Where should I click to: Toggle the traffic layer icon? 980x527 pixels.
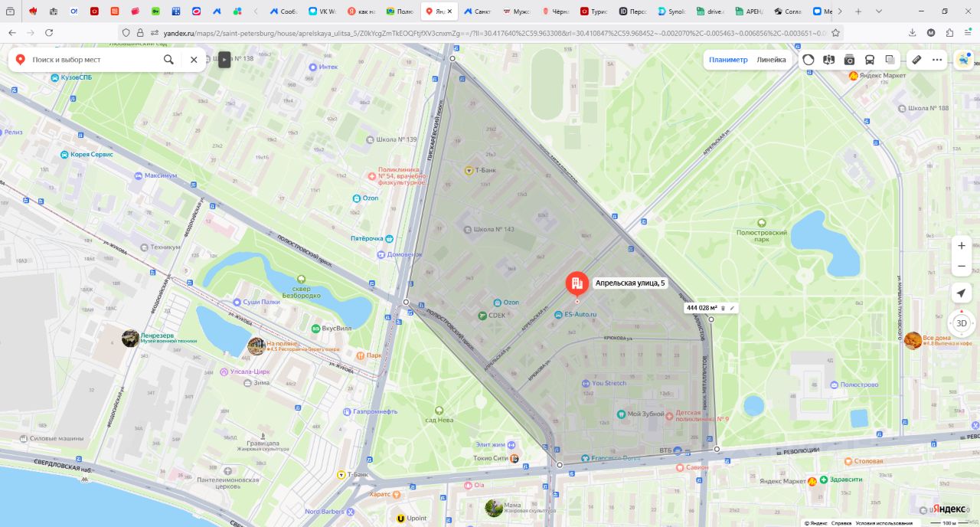click(x=808, y=60)
